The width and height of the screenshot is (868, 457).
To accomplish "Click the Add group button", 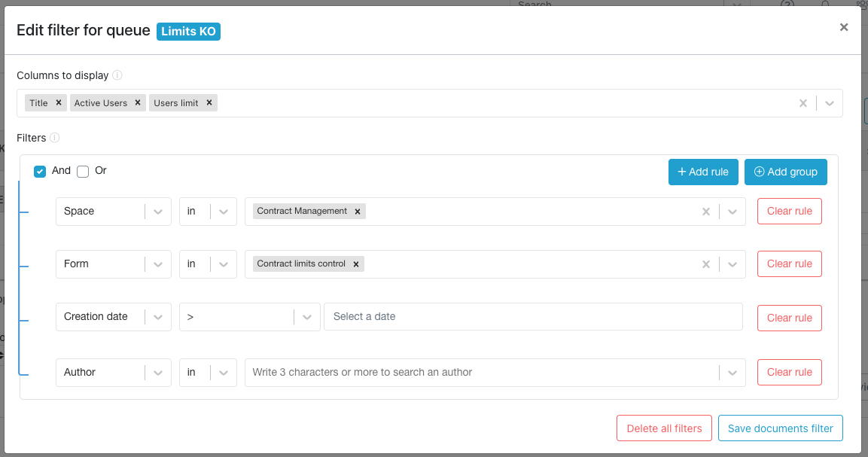I will pyautogui.click(x=785, y=172).
